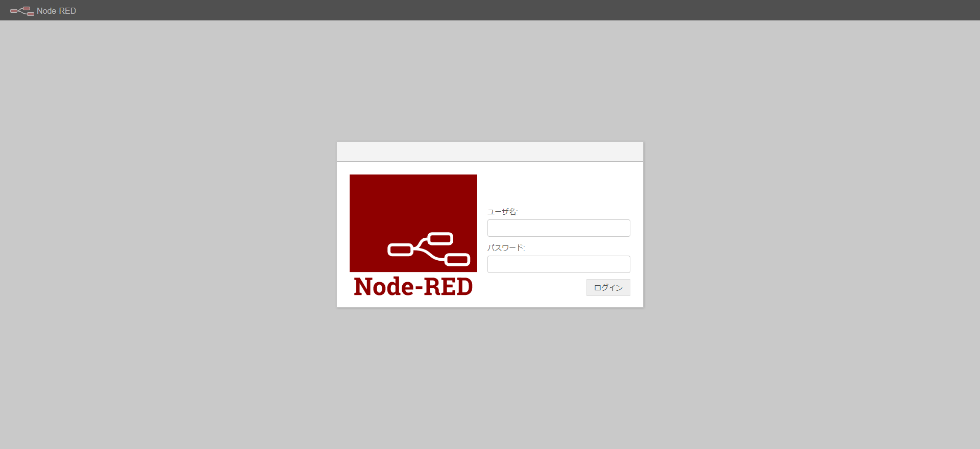Click the ログイン button
The width and height of the screenshot is (980, 449).
[x=608, y=287]
